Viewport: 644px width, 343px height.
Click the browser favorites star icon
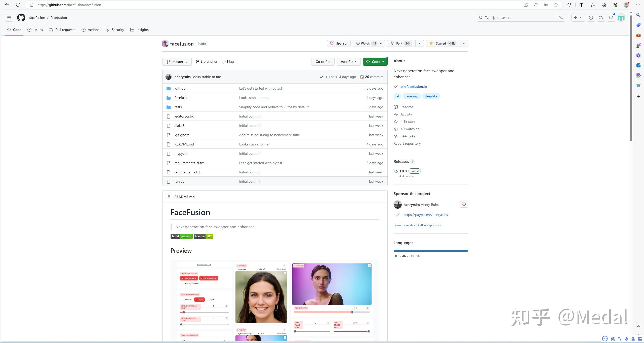(x=556, y=5)
